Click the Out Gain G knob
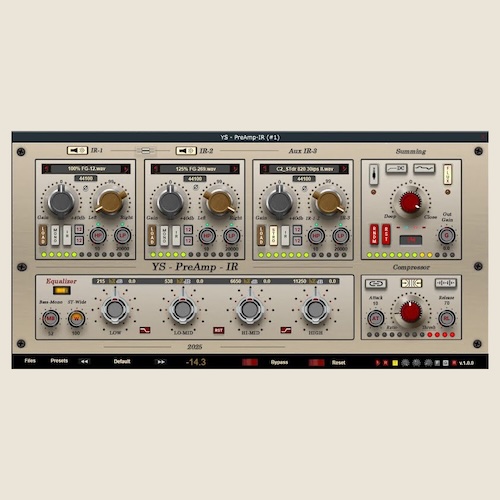Viewport: 500px width, 500px height. click(446, 235)
